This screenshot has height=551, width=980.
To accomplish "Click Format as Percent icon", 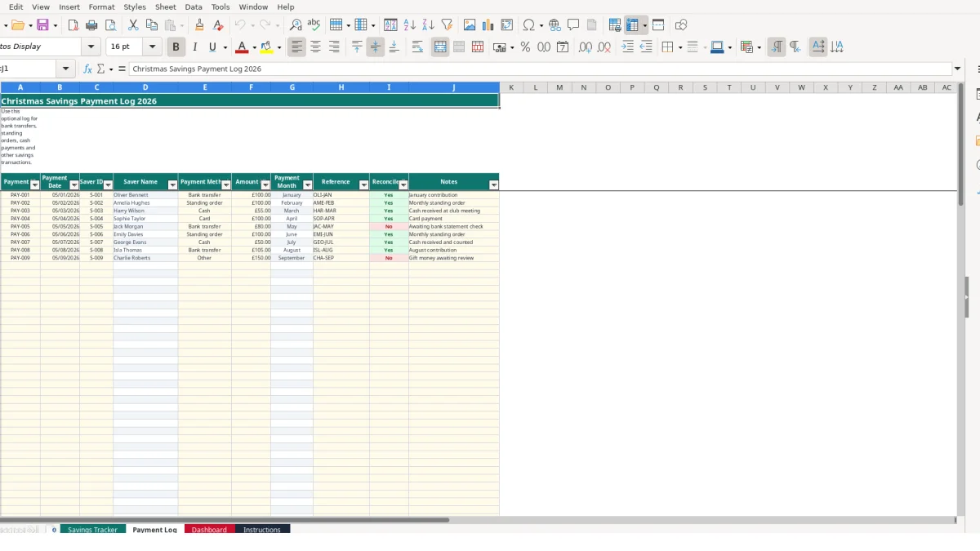I will tap(525, 47).
